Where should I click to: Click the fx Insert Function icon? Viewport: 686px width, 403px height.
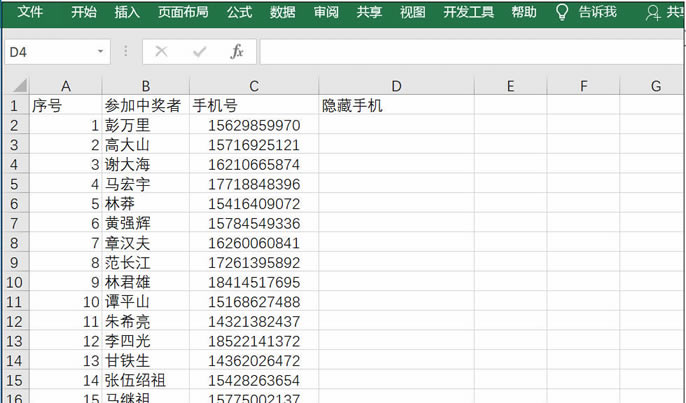click(237, 52)
